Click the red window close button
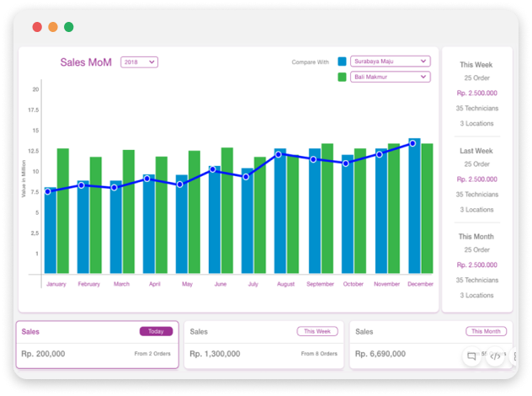Viewport: 532px width, 396px height. tap(37, 27)
